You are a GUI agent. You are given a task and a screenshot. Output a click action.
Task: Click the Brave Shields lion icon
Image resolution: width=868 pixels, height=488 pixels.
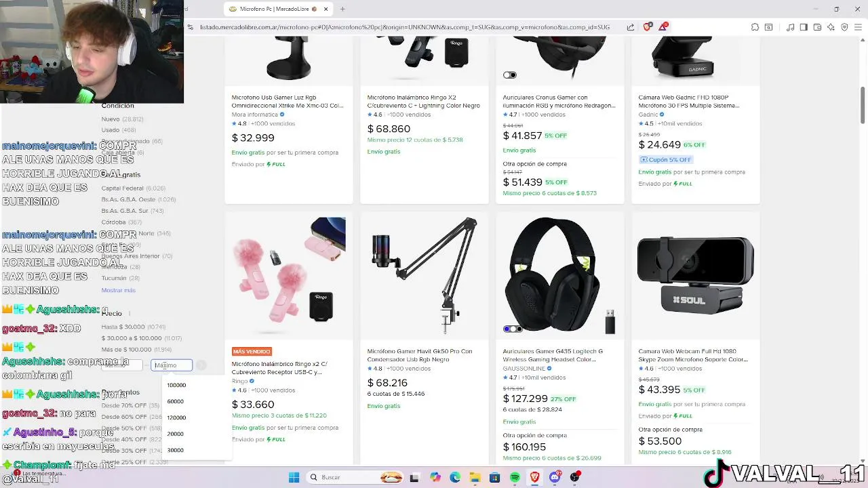coord(647,27)
